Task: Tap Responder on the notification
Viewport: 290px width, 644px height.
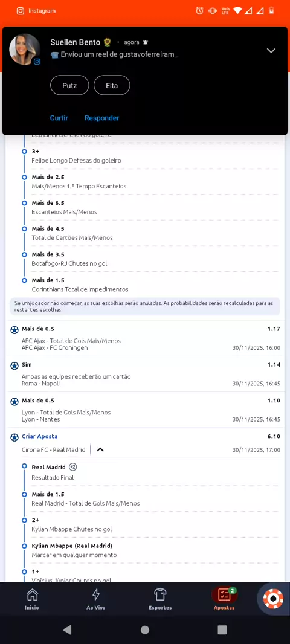Action: 102,118
